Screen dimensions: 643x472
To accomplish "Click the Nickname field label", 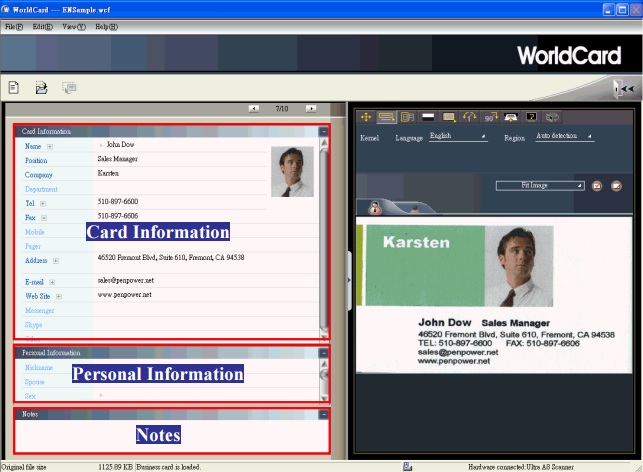I will pyautogui.click(x=39, y=367).
